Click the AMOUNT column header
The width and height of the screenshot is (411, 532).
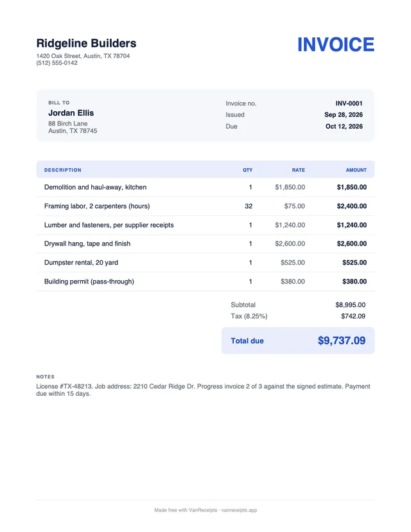(356, 170)
